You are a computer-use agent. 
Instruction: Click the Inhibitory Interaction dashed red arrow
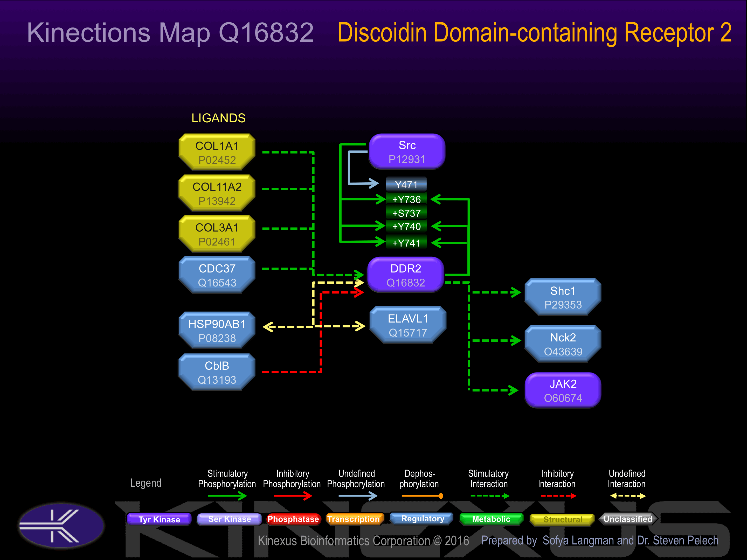(x=558, y=496)
